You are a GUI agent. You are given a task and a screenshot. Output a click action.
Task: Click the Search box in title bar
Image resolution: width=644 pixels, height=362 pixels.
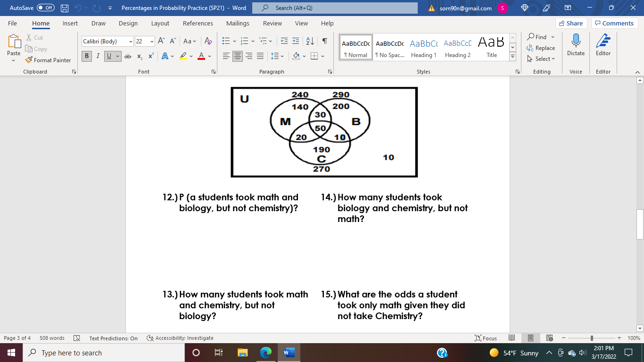[x=335, y=8]
